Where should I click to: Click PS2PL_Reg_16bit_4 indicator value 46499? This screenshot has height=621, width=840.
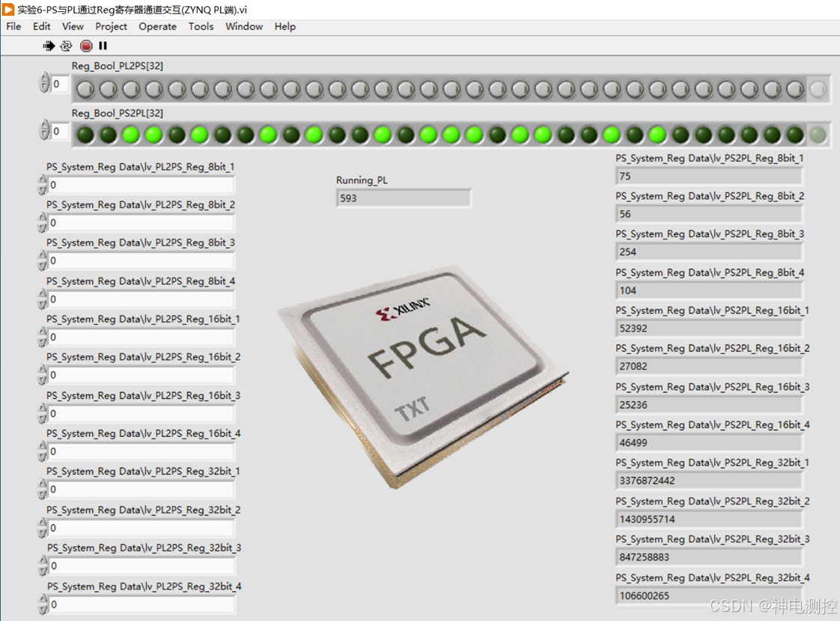(709, 443)
